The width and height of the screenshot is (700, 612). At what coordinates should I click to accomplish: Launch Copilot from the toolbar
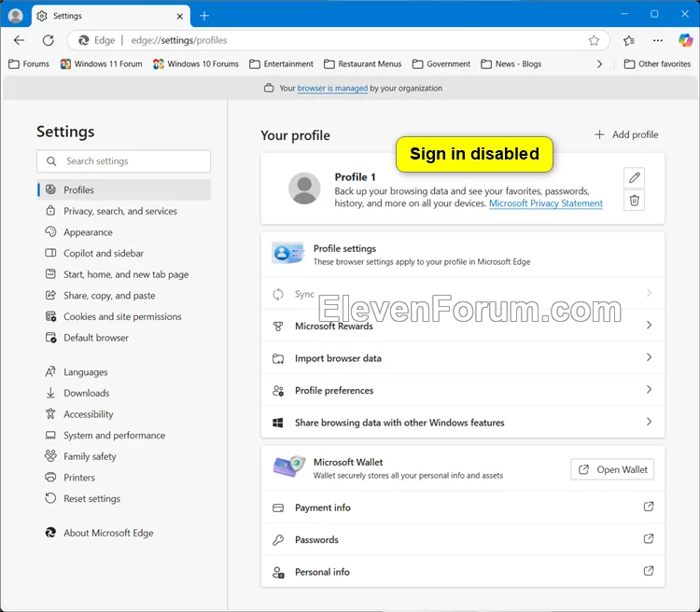tap(686, 41)
